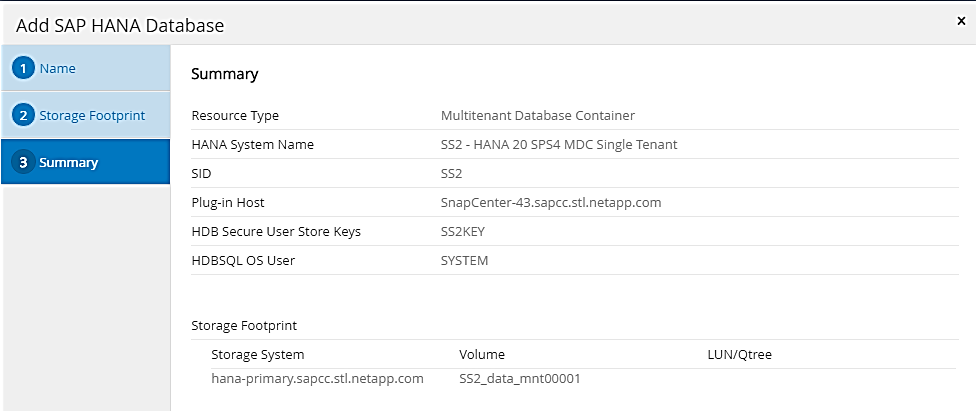Click the step 1 number circle icon
The width and height of the screenshot is (976, 411).
(x=23, y=69)
